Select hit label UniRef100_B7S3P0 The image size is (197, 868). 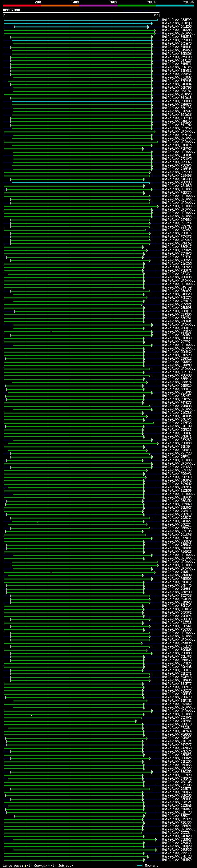(x=177, y=819)
